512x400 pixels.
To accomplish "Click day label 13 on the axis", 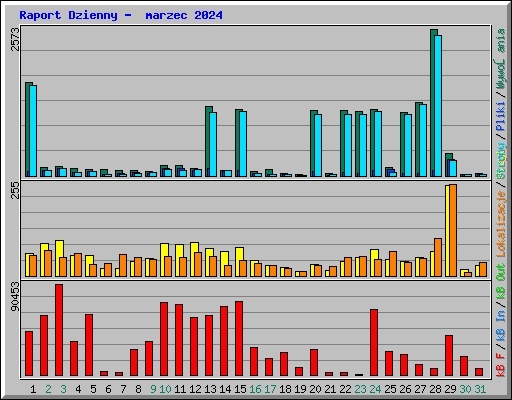I will (210, 389).
